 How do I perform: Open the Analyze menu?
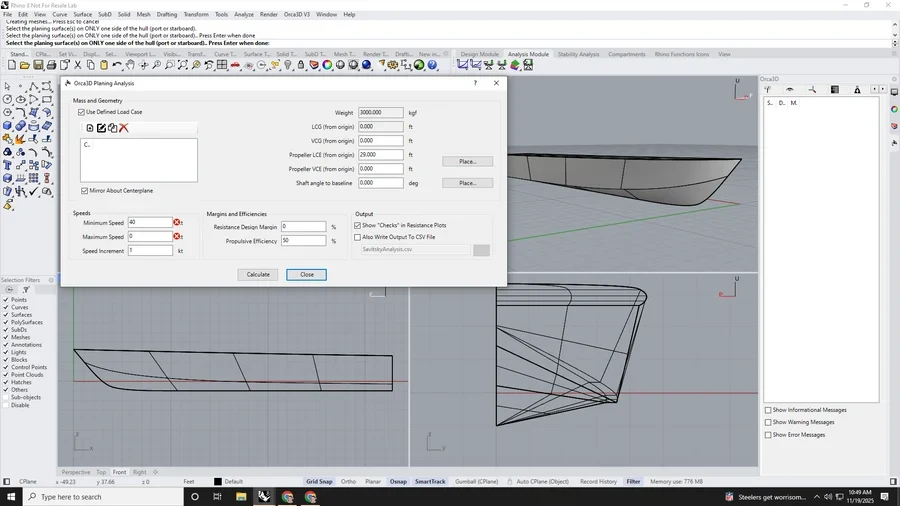tap(244, 14)
